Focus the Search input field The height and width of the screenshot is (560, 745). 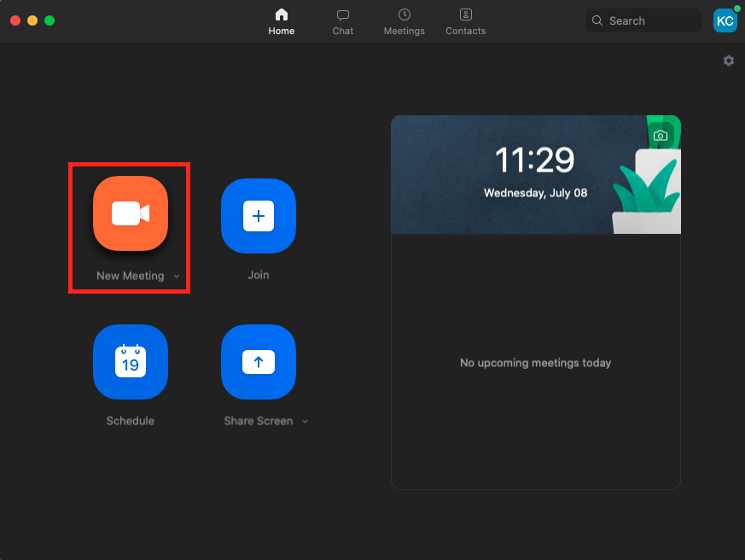643,20
